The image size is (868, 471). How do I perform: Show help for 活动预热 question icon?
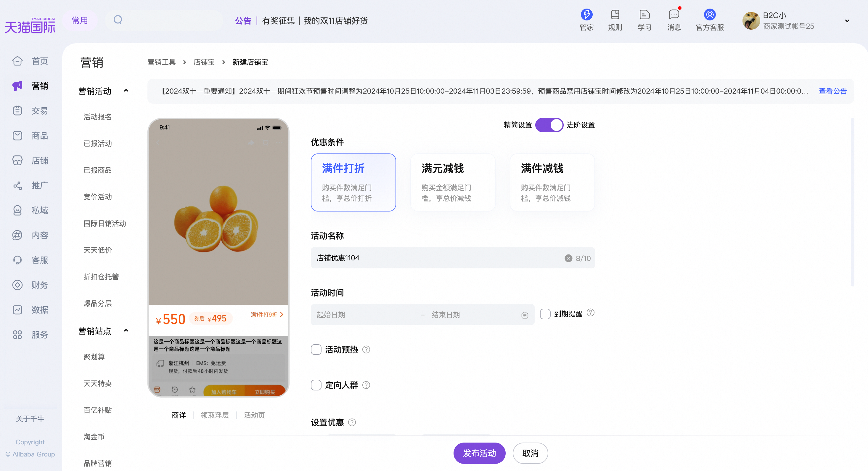click(x=366, y=350)
